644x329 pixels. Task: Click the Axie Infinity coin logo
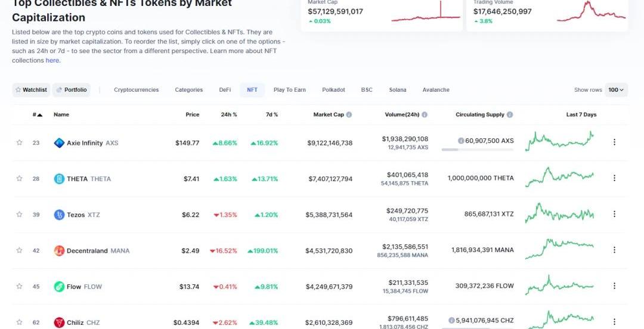[x=59, y=143]
